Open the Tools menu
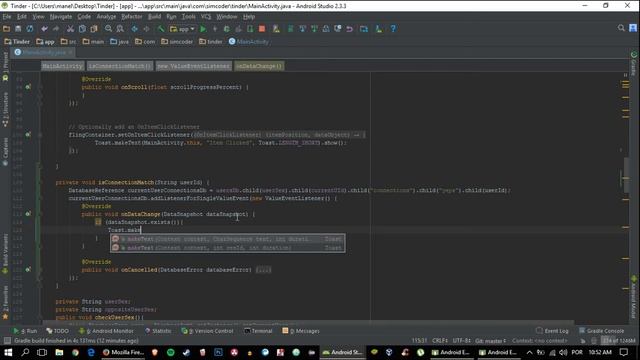 [x=189, y=17]
